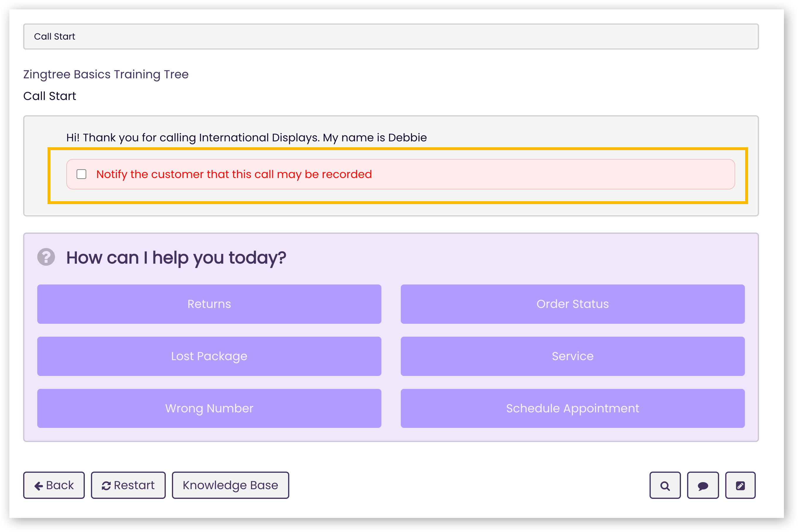This screenshot has width=798, height=532.
Task: Click the magnifying glass search icon
Action: [665, 486]
